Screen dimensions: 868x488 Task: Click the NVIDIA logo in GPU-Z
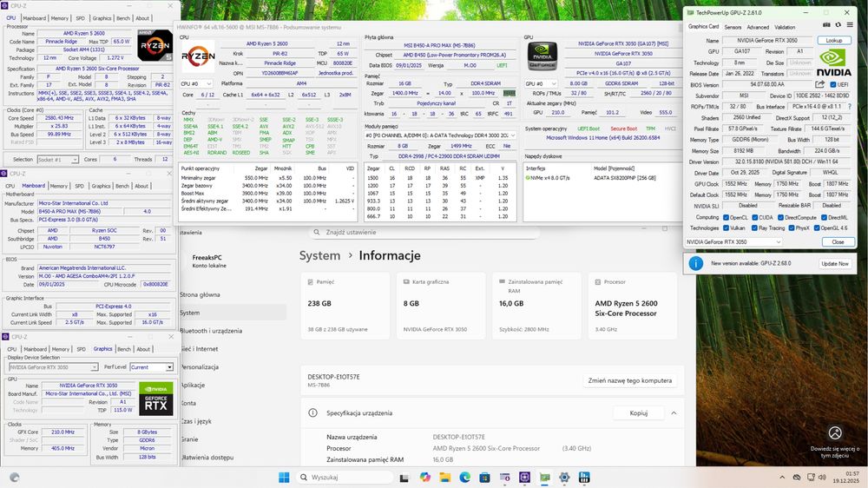click(833, 63)
